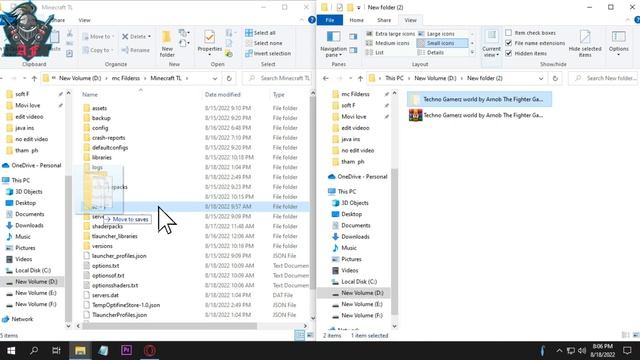This screenshot has width=640, height=360.
Task: Show hidden system tray icons chevron
Action: pos(559,351)
